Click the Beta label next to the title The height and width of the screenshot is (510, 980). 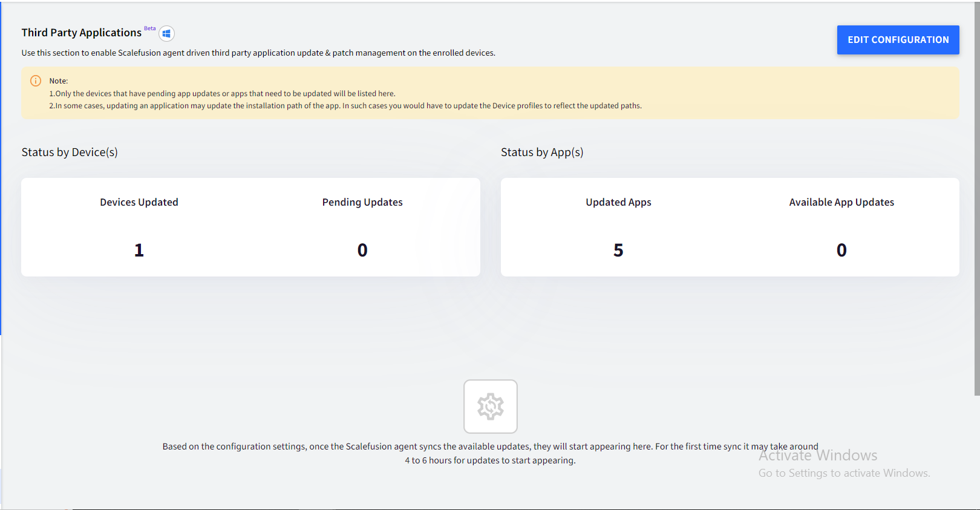tap(150, 28)
